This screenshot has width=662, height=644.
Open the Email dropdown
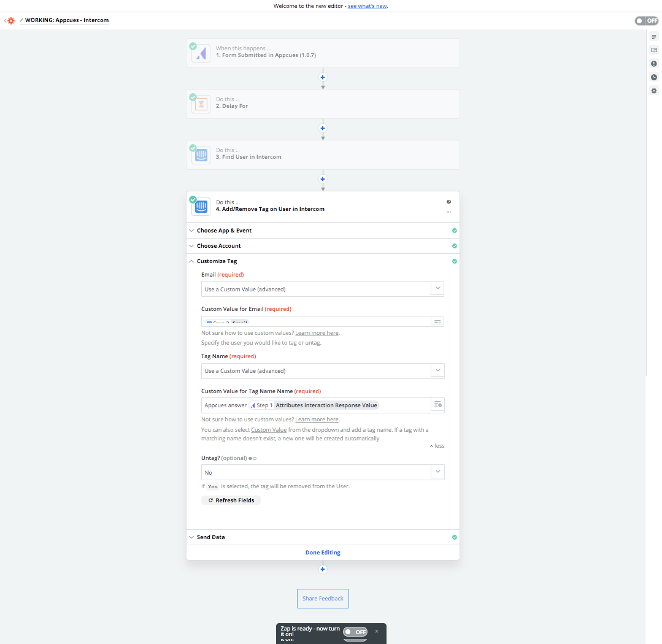323,289
